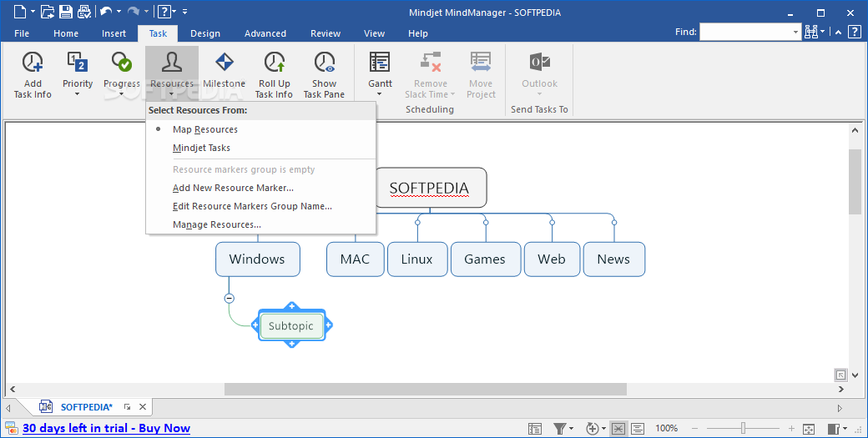Undo the last action

point(106,11)
